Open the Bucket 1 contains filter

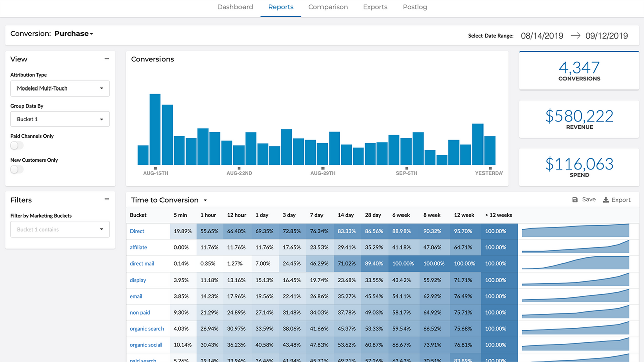click(x=59, y=229)
